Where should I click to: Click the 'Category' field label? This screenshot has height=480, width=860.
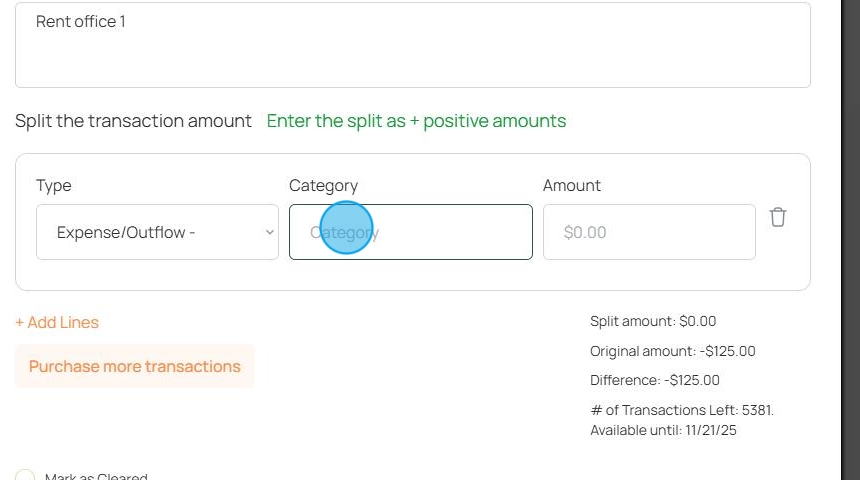tap(323, 185)
